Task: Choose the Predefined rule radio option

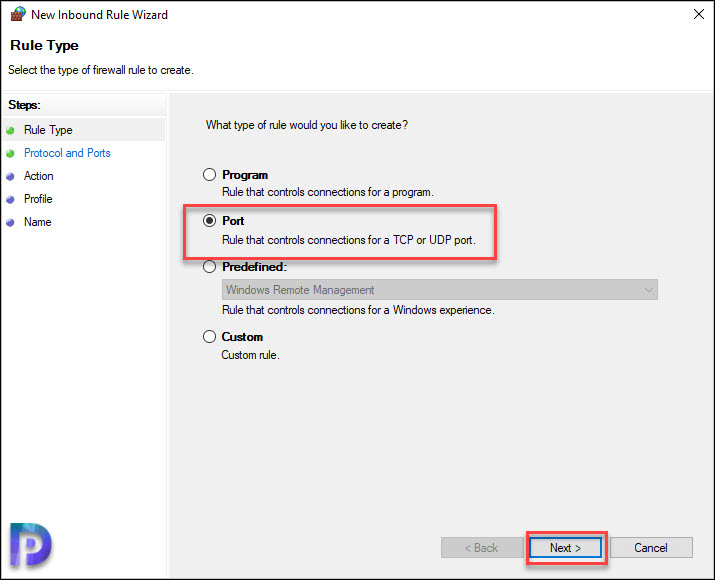Action: (209, 267)
